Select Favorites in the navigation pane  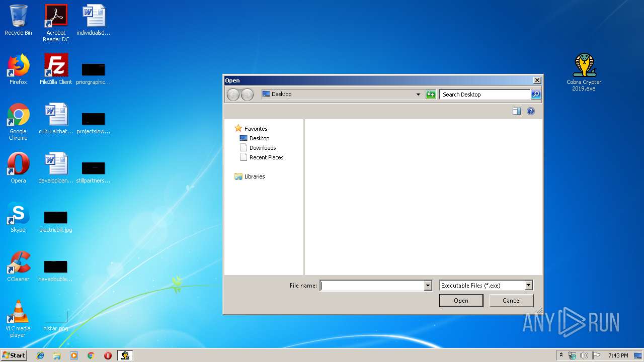(x=251, y=129)
